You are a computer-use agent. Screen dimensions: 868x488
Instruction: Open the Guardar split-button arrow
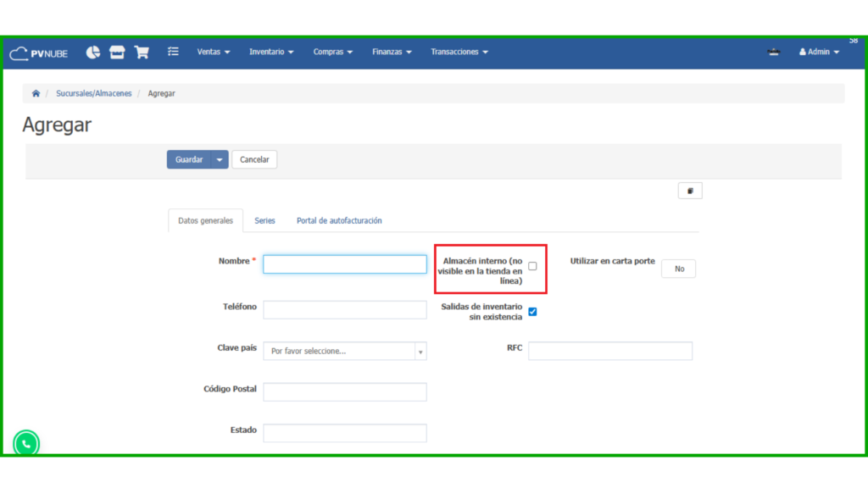point(220,159)
